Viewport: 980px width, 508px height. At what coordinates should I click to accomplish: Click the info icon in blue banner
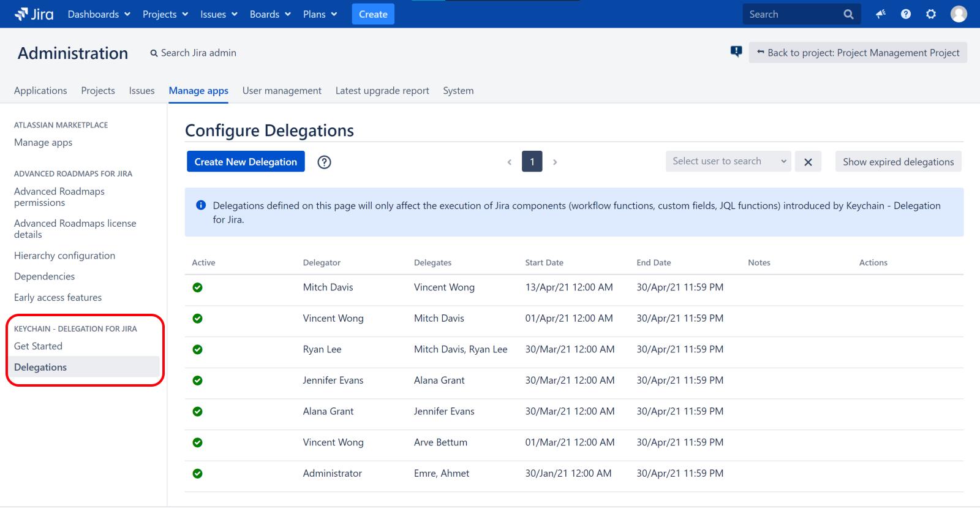(x=200, y=205)
